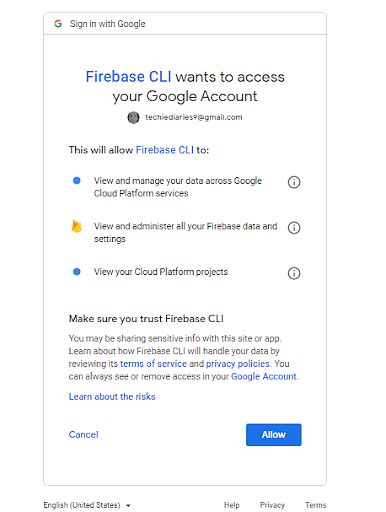The image size is (386, 512).
Task: Open the terms of service link
Action: click(x=153, y=364)
